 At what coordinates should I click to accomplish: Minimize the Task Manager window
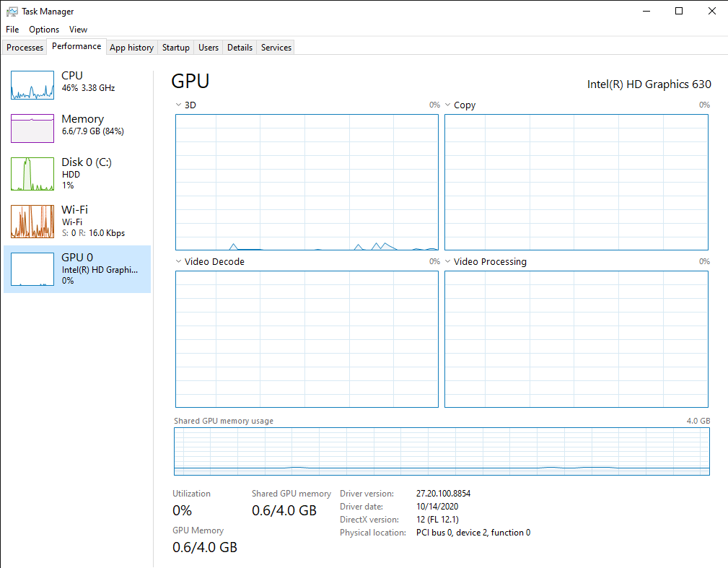pyautogui.click(x=646, y=11)
